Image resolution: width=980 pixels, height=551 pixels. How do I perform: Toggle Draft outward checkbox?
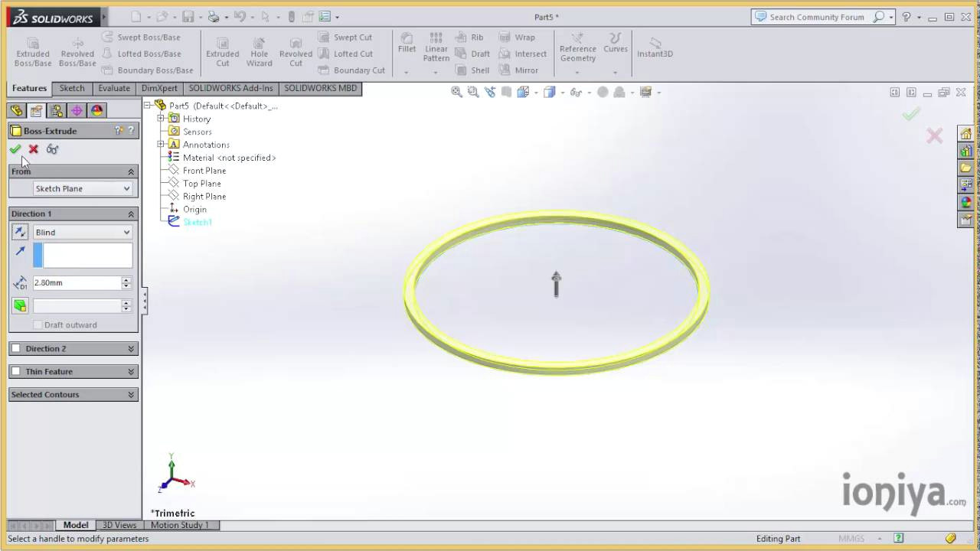pos(38,324)
